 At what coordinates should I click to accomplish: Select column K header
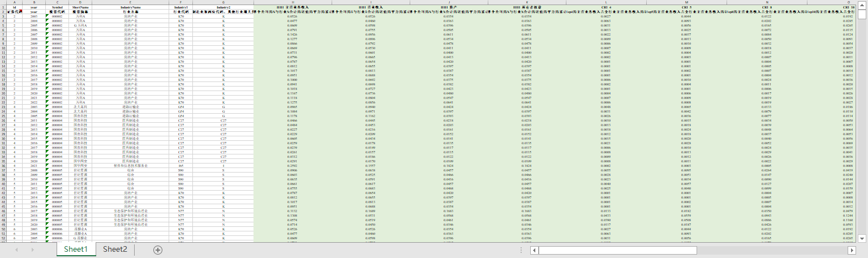click(527, 2)
